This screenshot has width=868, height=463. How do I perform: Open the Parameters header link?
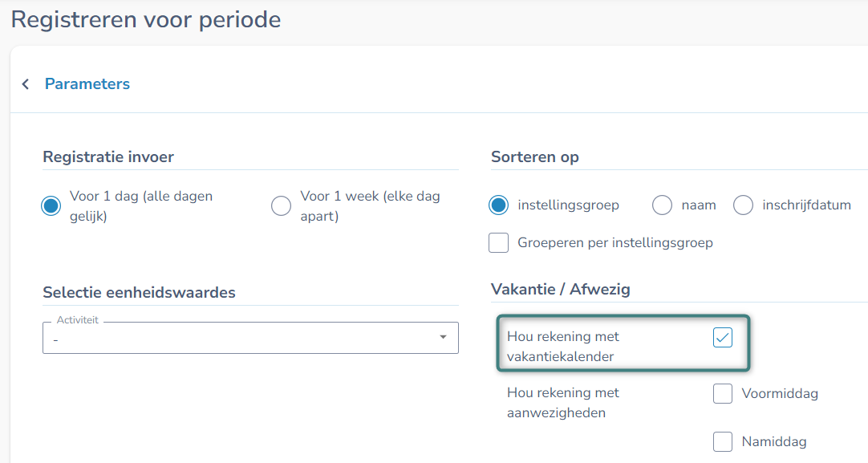click(x=87, y=84)
